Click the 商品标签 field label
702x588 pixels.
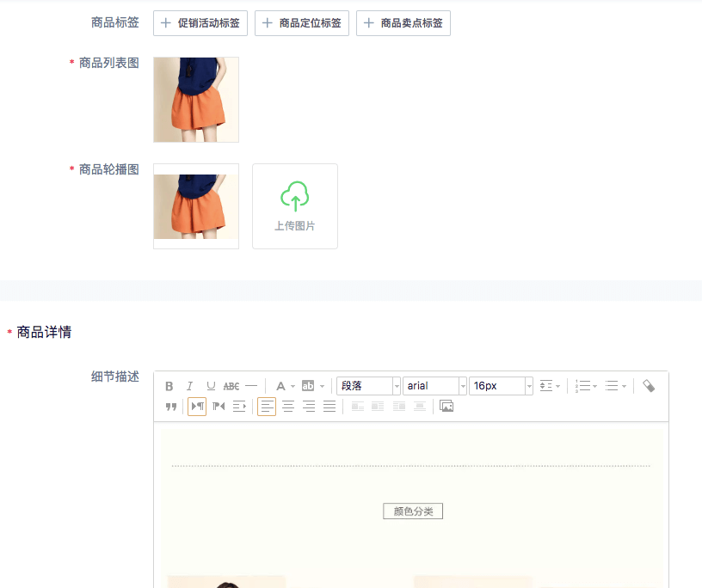pyautogui.click(x=115, y=22)
